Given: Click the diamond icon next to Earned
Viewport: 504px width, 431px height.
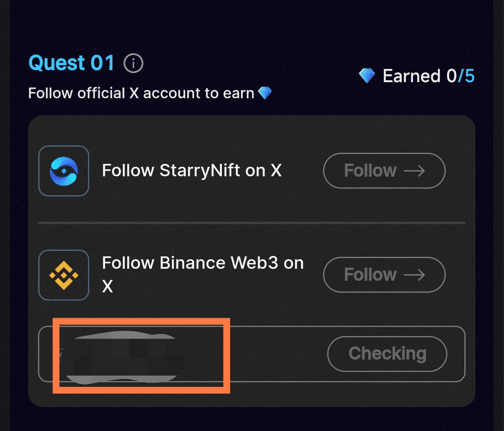Looking at the screenshot, I should click(367, 76).
